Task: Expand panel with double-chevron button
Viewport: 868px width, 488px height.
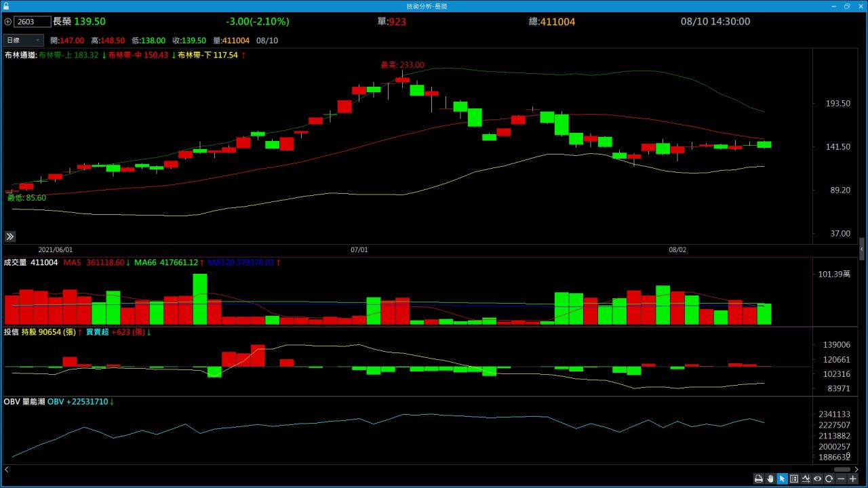Action: [x=10, y=237]
